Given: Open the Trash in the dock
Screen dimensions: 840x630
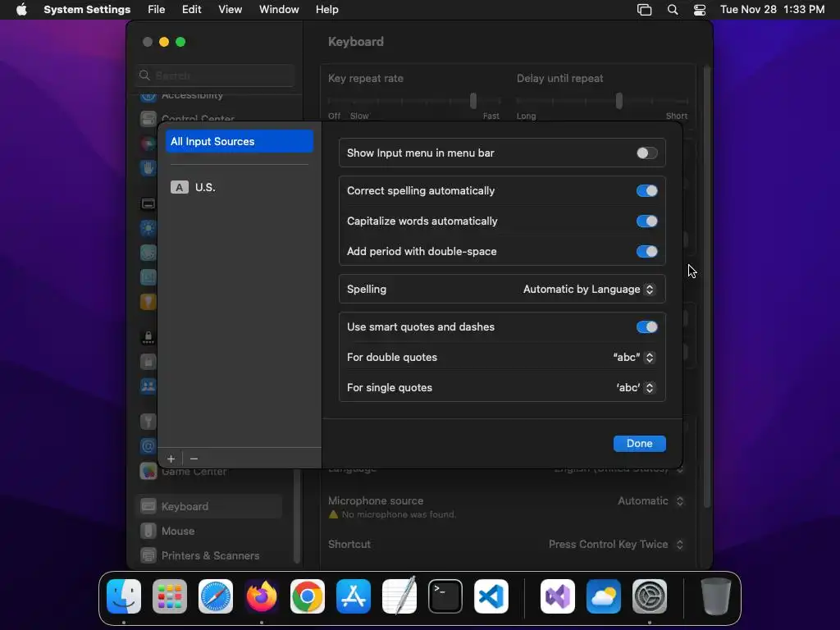Looking at the screenshot, I should pos(715,596).
